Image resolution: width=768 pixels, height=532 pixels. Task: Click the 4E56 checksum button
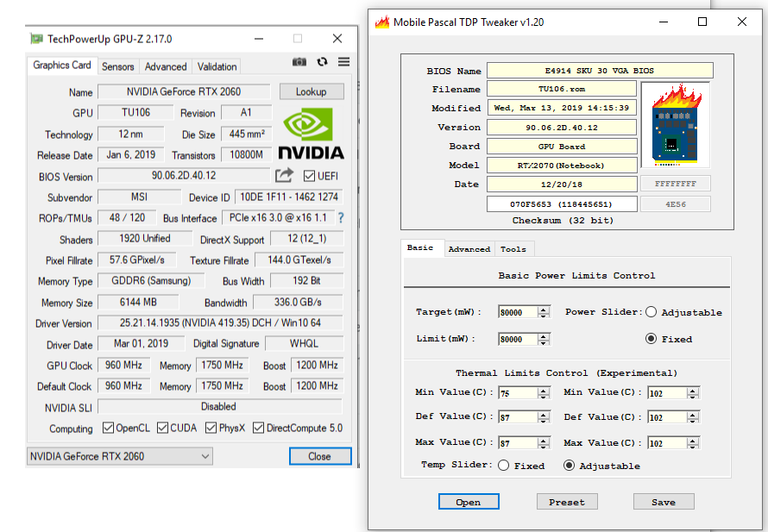(676, 204)
